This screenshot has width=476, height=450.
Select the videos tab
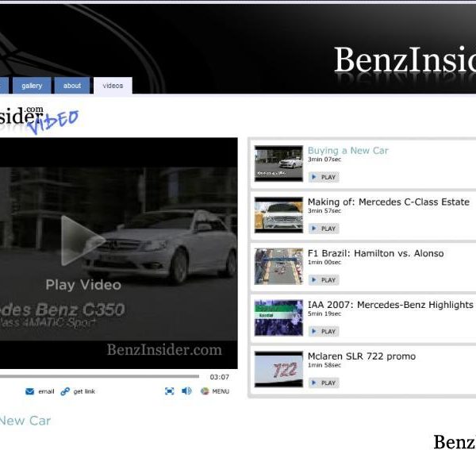pos(113,86)
